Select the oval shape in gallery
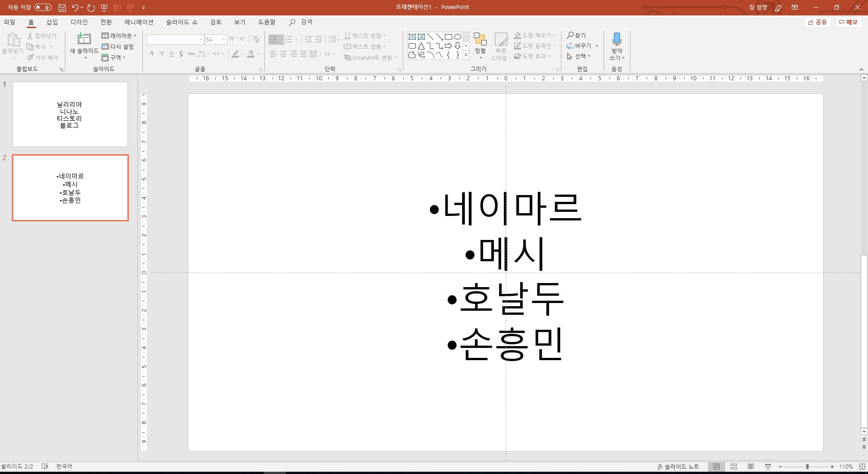 coord(458,37)
